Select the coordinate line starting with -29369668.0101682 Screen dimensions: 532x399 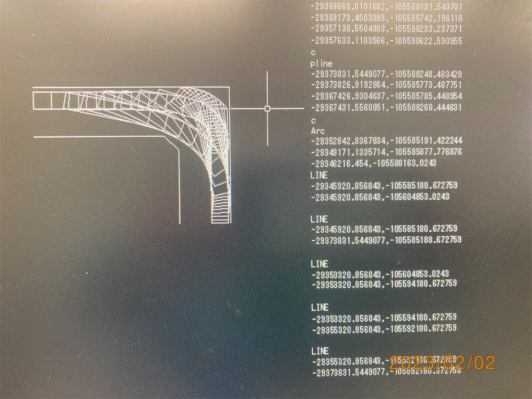(386, 7)
